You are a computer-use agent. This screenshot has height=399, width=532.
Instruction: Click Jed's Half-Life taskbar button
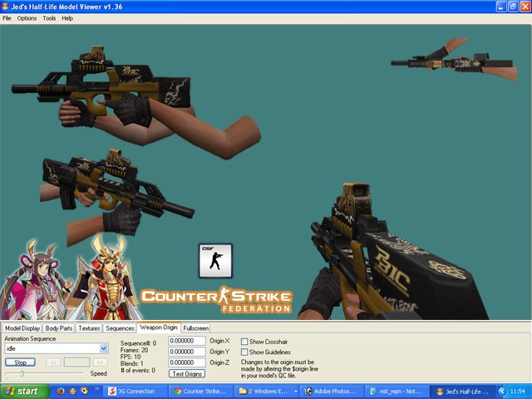pyautogui.click(x=462, y=392)
